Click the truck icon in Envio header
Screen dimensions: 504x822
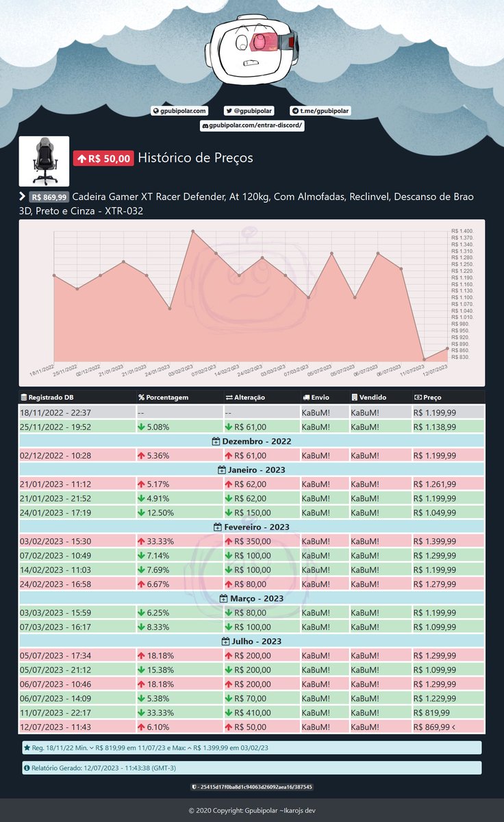point(305,397)
